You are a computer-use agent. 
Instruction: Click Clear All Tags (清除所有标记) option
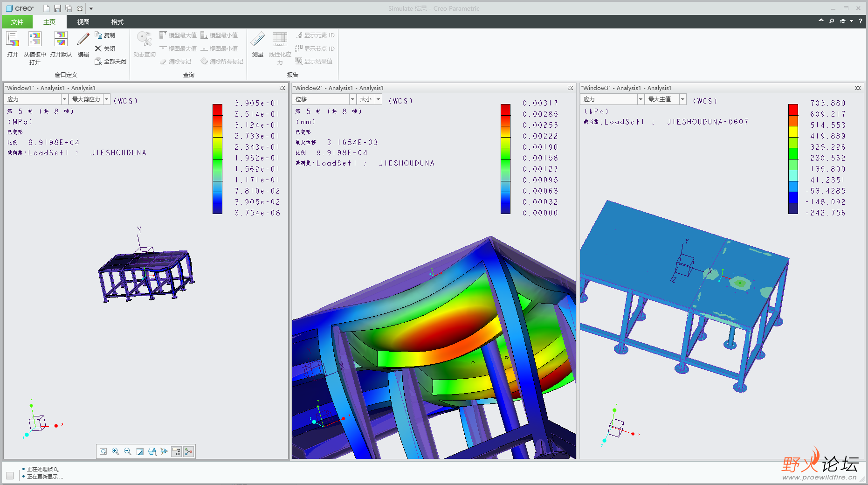(x=222, y=62)
